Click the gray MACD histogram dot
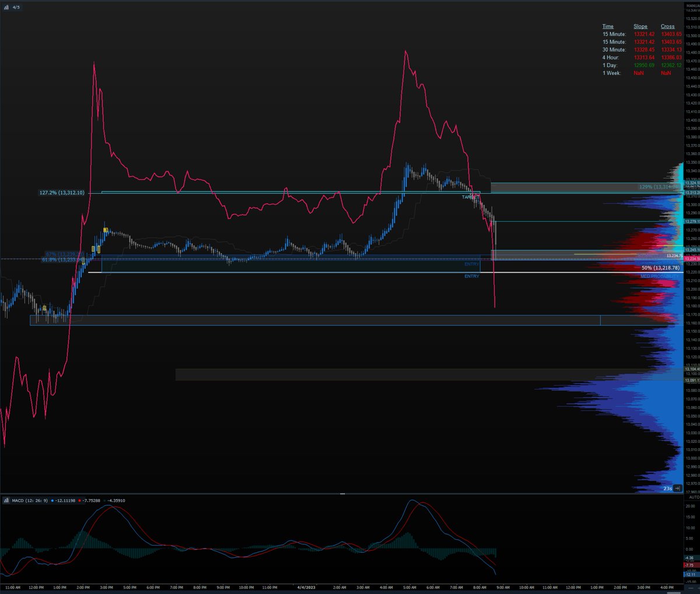Screen dimensions: 700x594 pyautogui.click(x=104, y=501)
